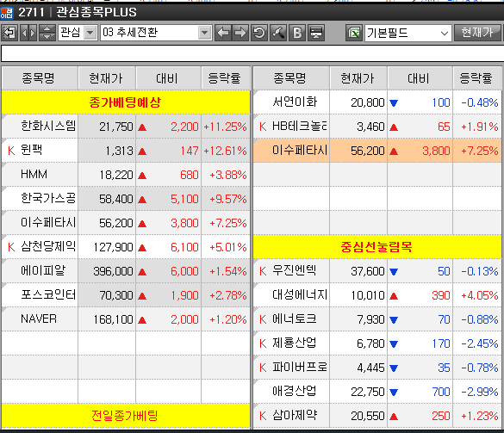Click the empty input bar below toolbar
This screenshot has width=504, height=433.
pos(252,53)
